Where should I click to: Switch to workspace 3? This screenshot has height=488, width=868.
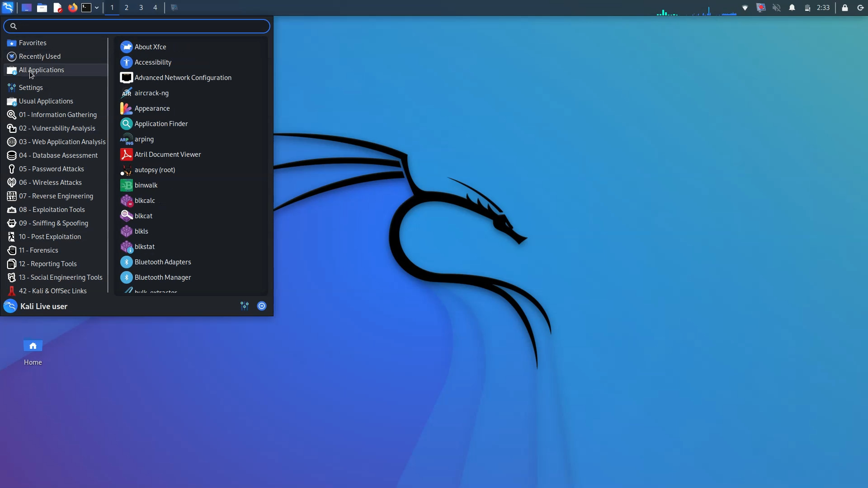click(141, 8)
